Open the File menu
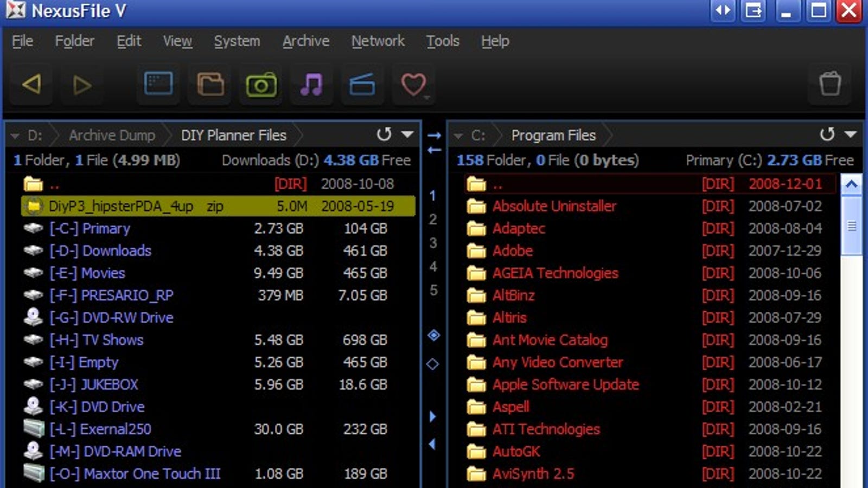868x488 pixels. click(22, 41)
